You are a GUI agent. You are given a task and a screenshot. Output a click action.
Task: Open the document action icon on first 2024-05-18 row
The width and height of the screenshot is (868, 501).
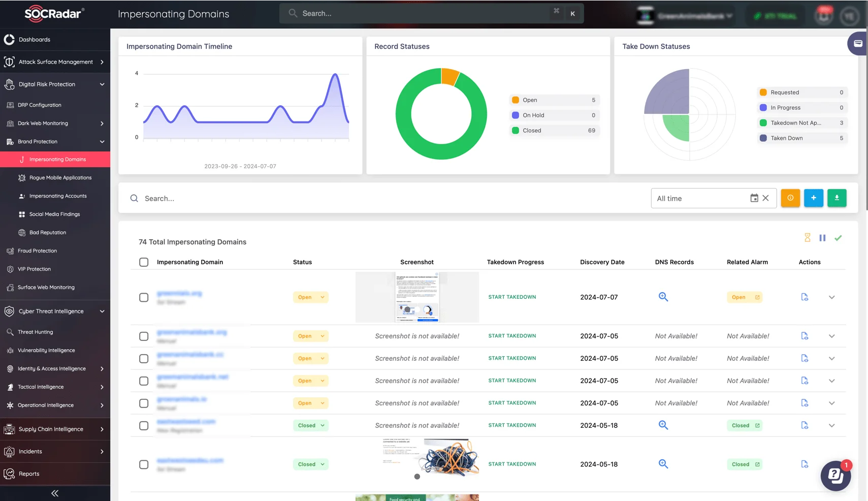tap(805, 425)
